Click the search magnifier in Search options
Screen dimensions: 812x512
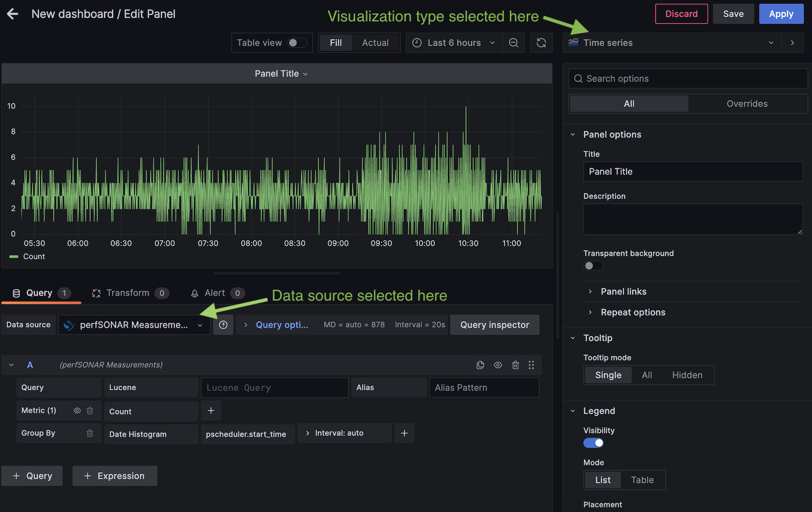[578, 79]
